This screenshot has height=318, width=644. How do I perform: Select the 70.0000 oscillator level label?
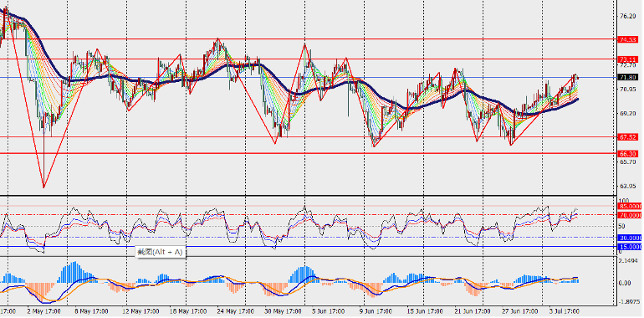click(630, 215)
